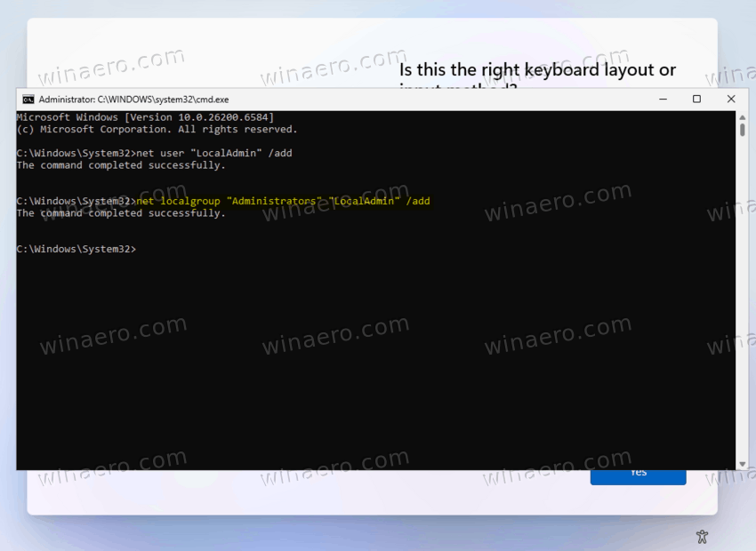This screenshot has height=551, width=756.
Task: Click the second "command completed successfully" message
Action: tap(121, 213)
